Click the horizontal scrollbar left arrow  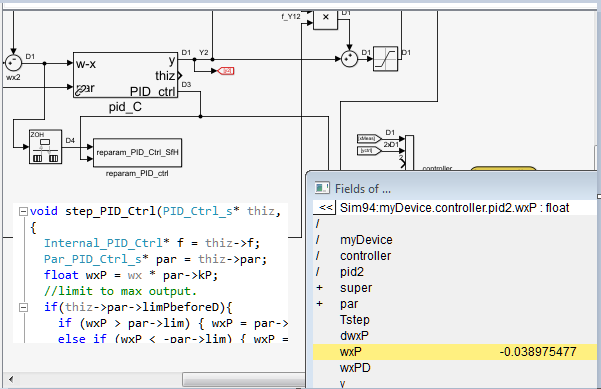(x=11, y=379)
